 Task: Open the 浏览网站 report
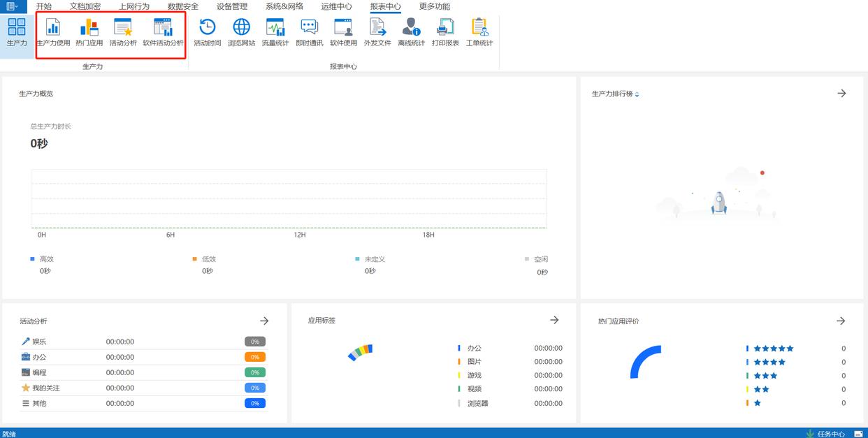[x=241, y=33]
